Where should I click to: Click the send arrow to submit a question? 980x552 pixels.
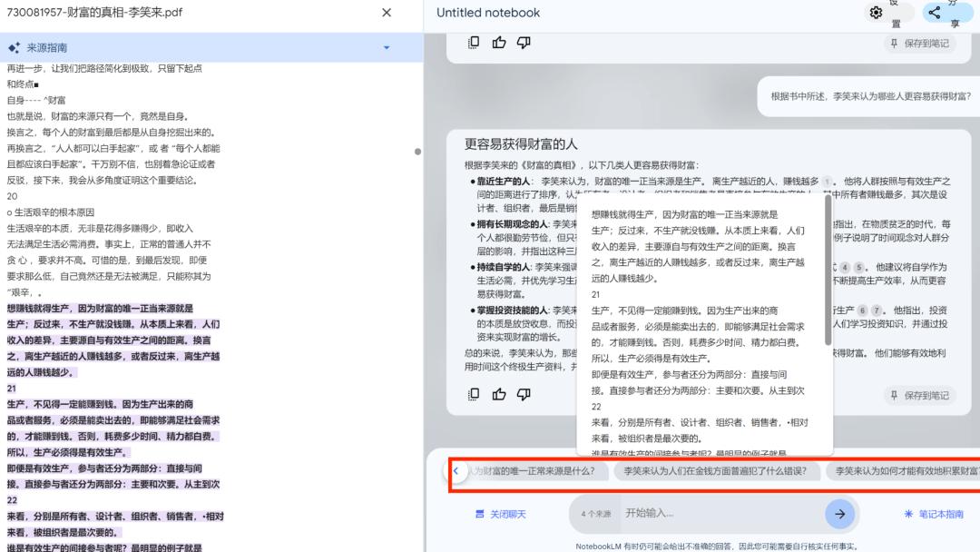point(839,513)
